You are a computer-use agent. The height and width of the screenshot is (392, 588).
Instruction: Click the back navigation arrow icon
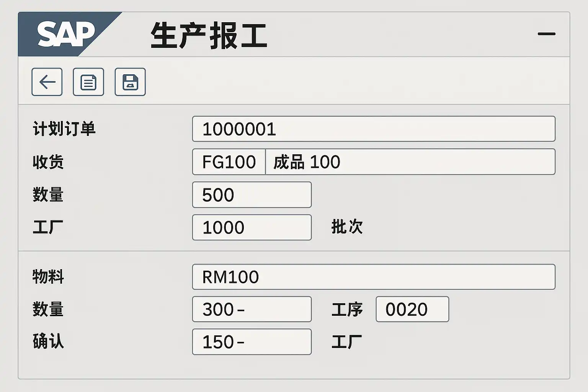pyautogui.click(x=47, y=82)
